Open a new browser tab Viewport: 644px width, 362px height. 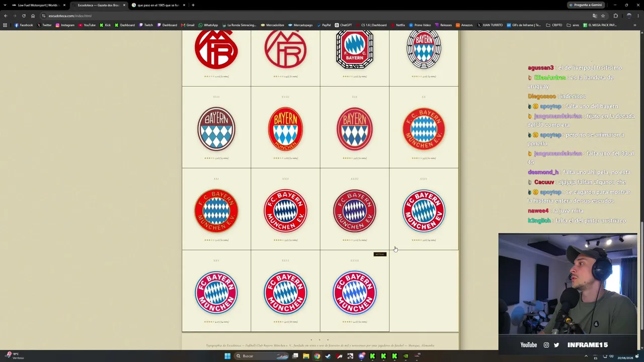click(193, 5)
